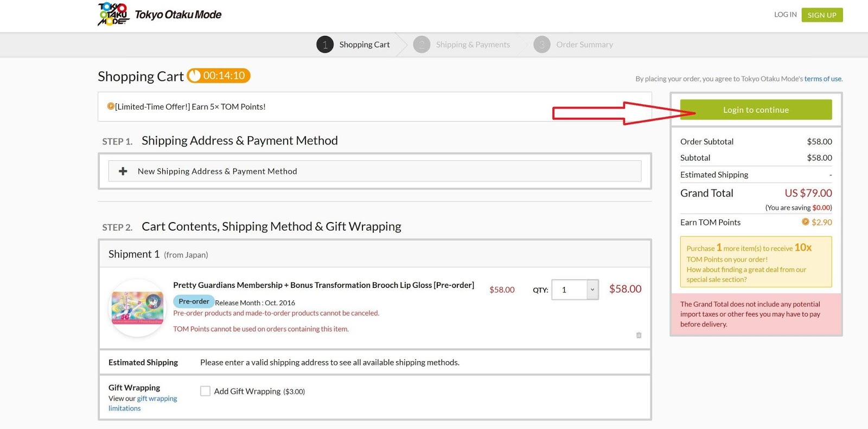This screenshot has width=868, height=429.
Task: Click the TOM Points coin icon beside $2.90
Action: 805,222
